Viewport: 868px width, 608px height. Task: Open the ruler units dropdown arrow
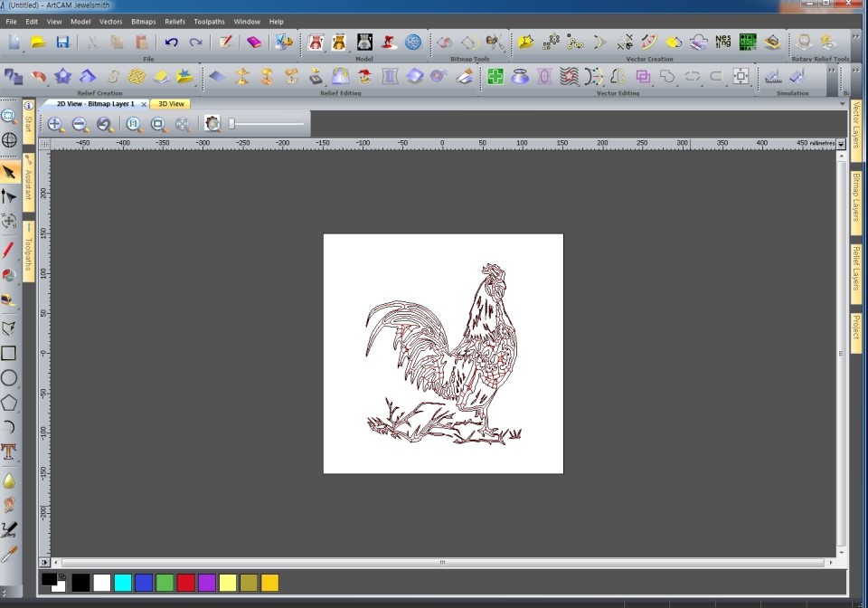(842, 144)
